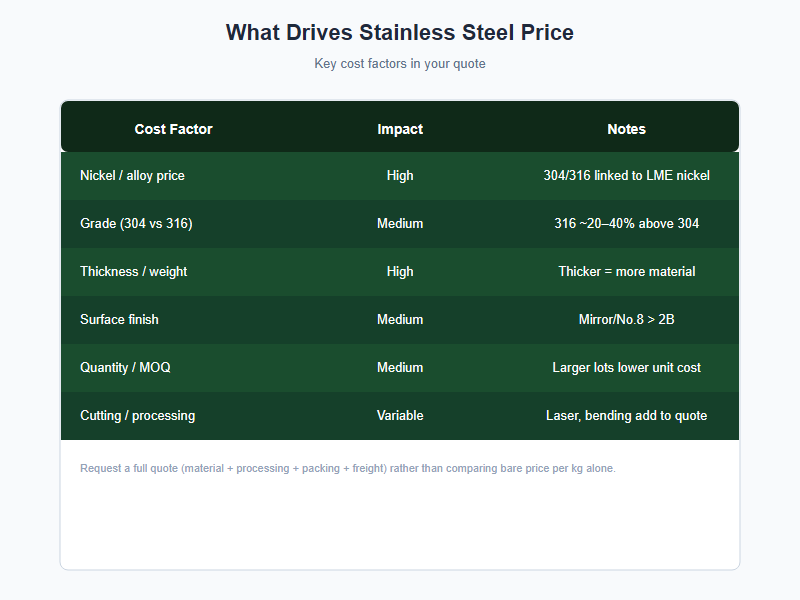Click the 'Cost Factor' column header

[x=173, y=129]
